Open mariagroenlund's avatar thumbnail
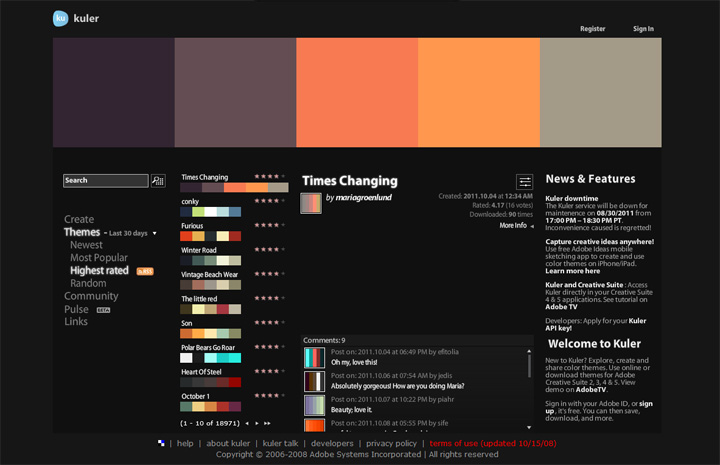The width and height of the screenshot is (720, 465). (x=311, y=203)
